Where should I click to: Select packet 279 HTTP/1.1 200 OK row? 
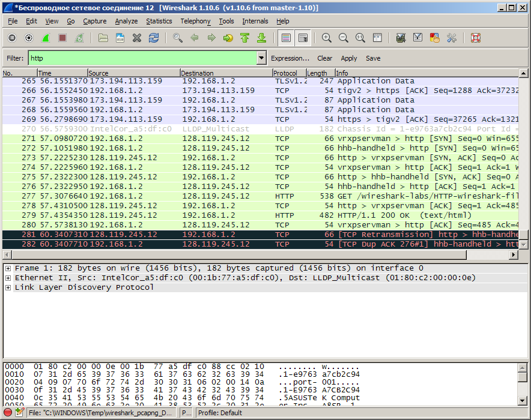pyautogui.click(x=261, y=215)
